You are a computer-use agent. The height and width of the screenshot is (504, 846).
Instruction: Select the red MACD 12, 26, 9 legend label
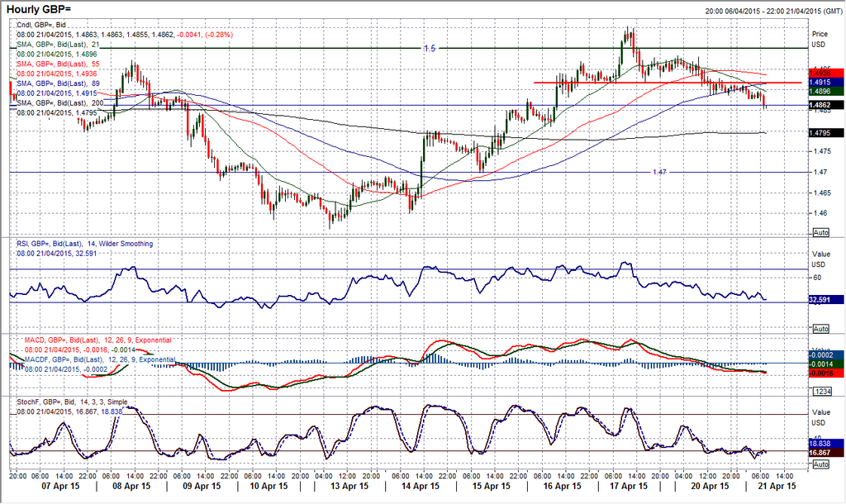coord(98,340)
